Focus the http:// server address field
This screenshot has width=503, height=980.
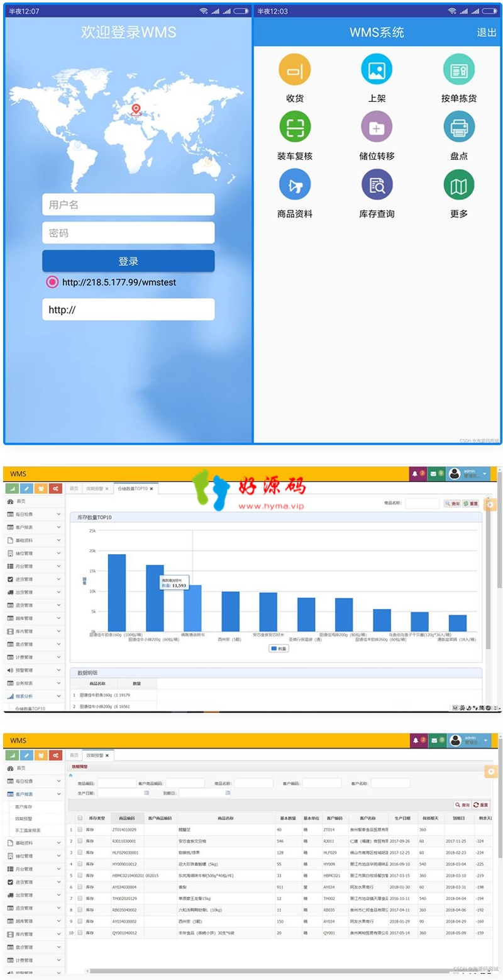[x=128, y=309]
